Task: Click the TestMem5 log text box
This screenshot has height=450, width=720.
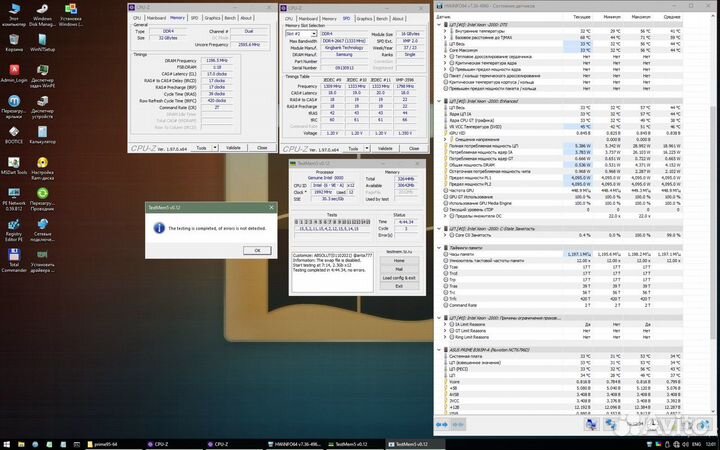Action: click(332, 272)
